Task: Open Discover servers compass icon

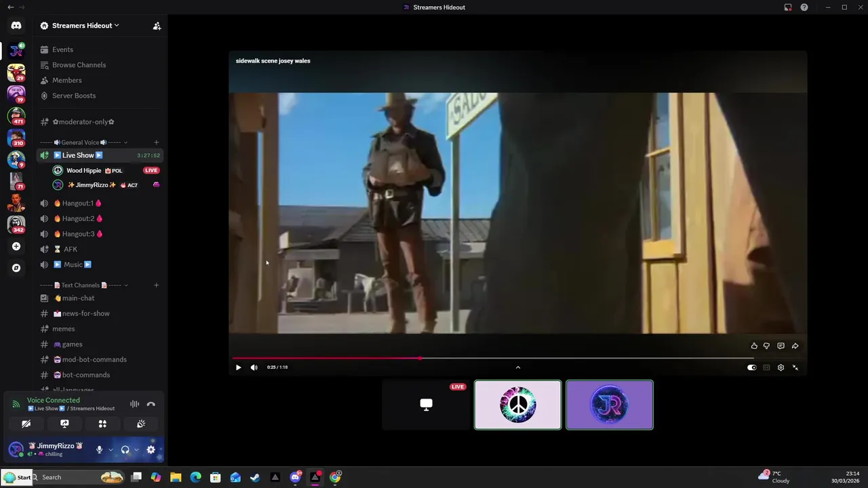Action: [16, 268]
